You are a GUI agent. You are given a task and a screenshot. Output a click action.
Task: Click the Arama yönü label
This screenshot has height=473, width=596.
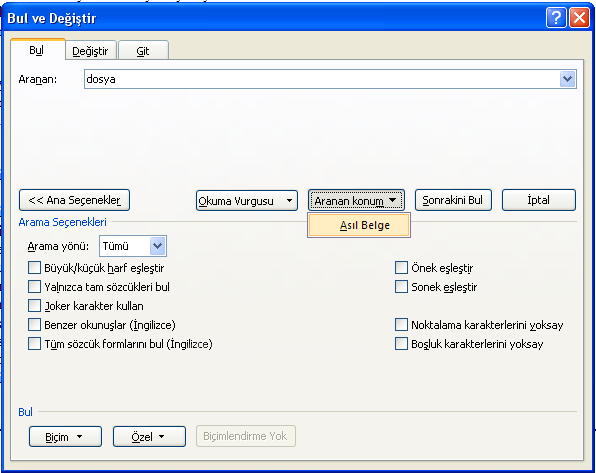[x=58, y=246]
